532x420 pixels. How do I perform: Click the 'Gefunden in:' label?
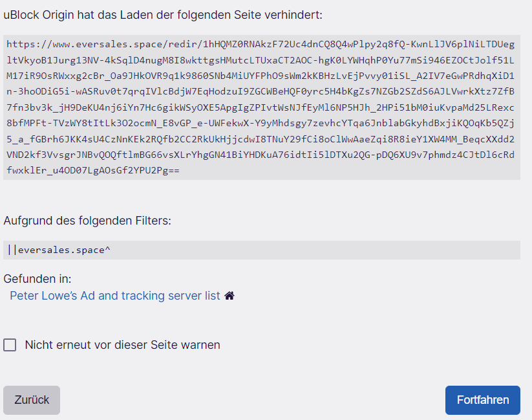(37, 279)
